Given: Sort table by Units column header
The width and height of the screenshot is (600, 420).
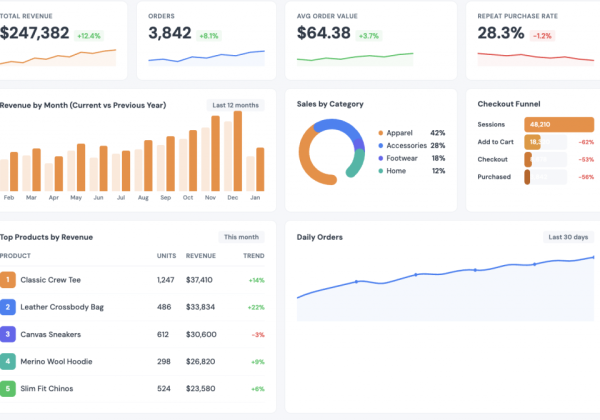Looking at the screenshot, I should pos(166,256).
